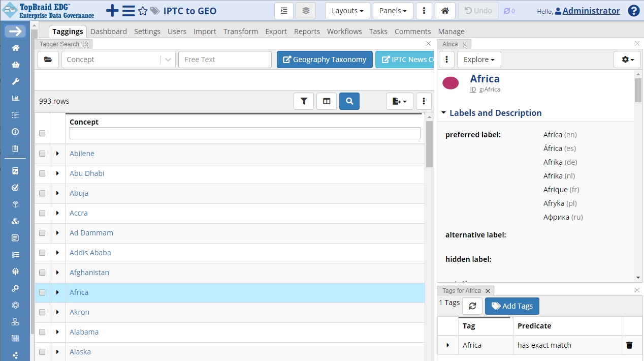Open the folder icon in Tagger Search

coord(48,59)
